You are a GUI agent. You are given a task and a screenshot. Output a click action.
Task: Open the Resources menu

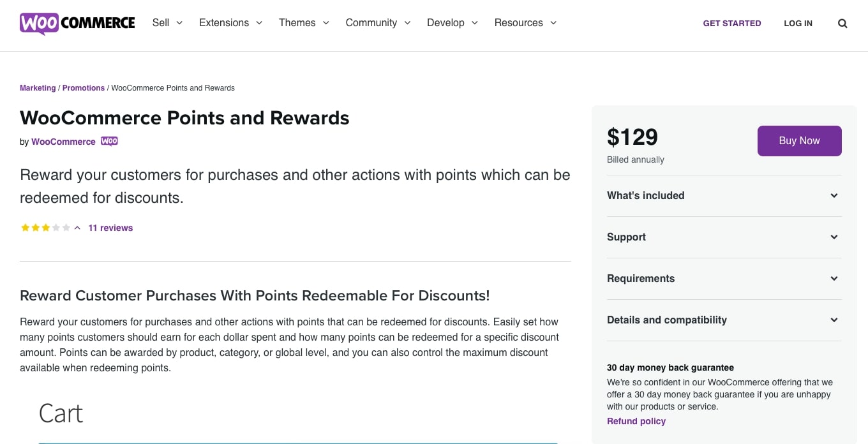click(x=525, y=23)
